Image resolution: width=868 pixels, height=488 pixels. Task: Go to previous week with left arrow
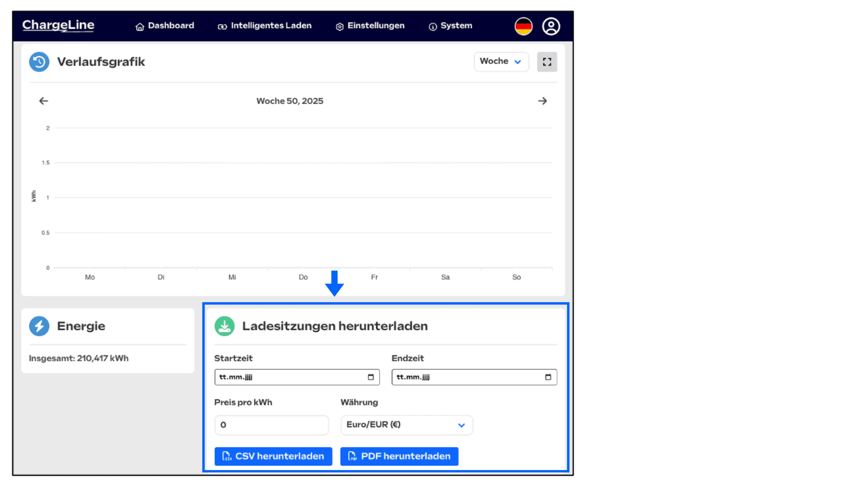coord(43,101)
